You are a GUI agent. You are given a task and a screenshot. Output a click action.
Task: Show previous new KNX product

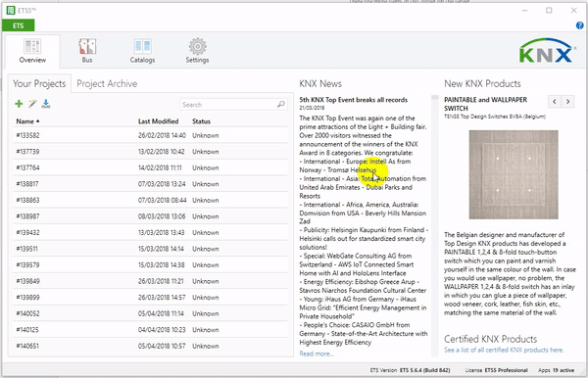point(555,101)
